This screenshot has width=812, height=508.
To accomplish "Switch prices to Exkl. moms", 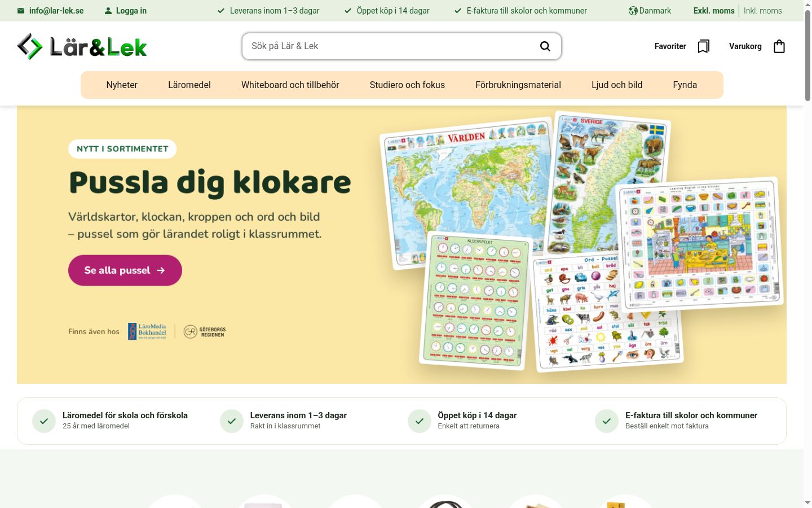I will pos(714,11).
